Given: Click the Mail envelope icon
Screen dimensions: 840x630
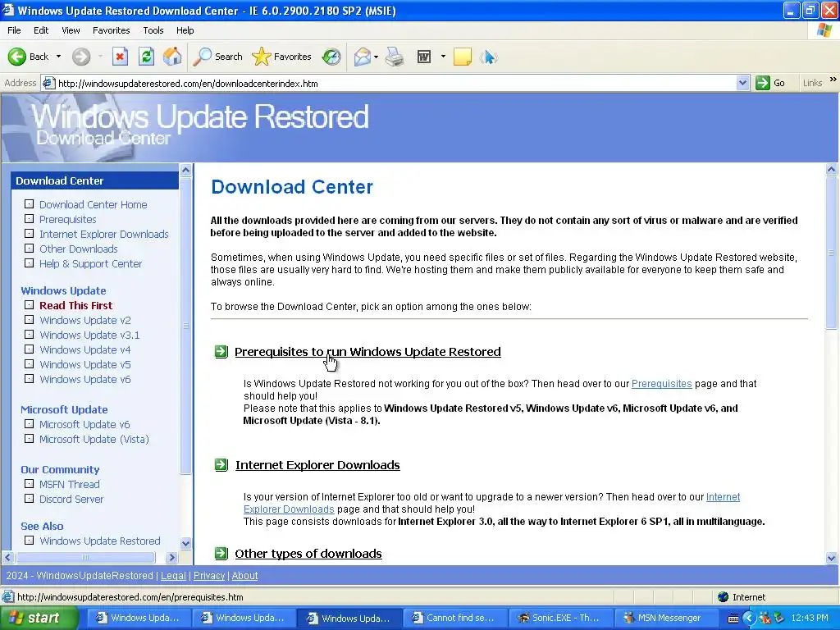Looking at the screenshot, I should click(x=362, y=57).
